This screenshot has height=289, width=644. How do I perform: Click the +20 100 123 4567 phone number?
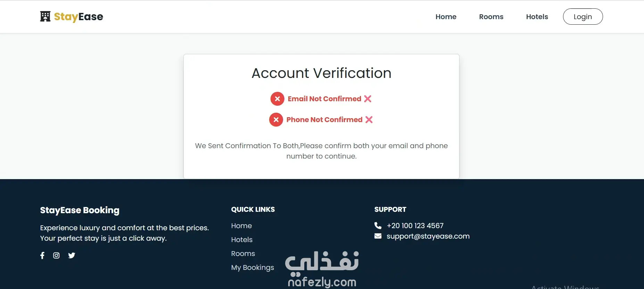coord(415,226)
